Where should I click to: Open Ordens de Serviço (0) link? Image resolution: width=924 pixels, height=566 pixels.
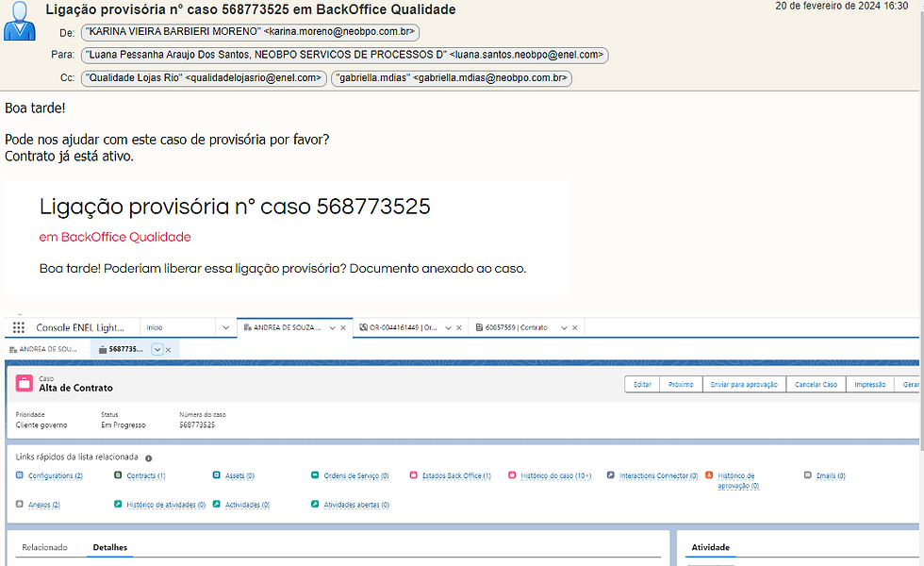point(356,475)
